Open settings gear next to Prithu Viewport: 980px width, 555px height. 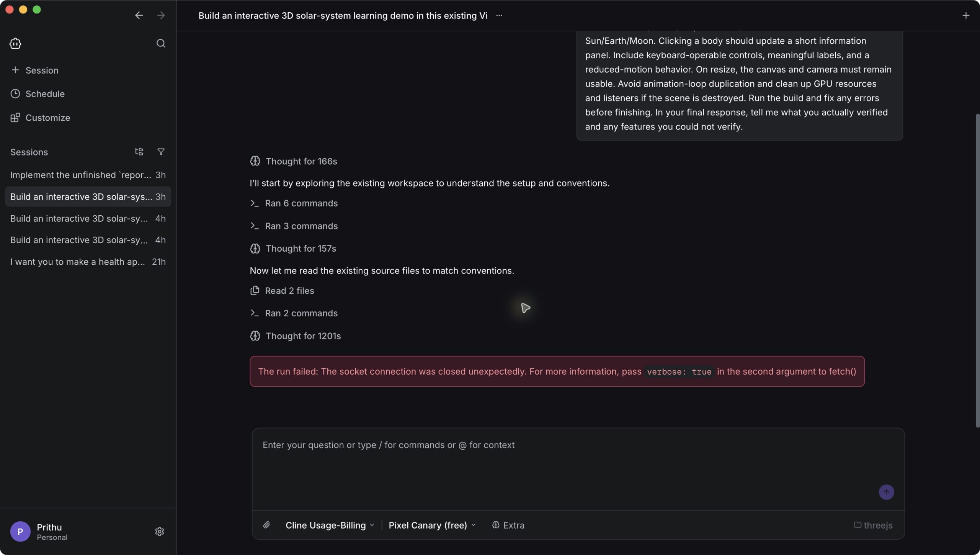coord(160,531)
